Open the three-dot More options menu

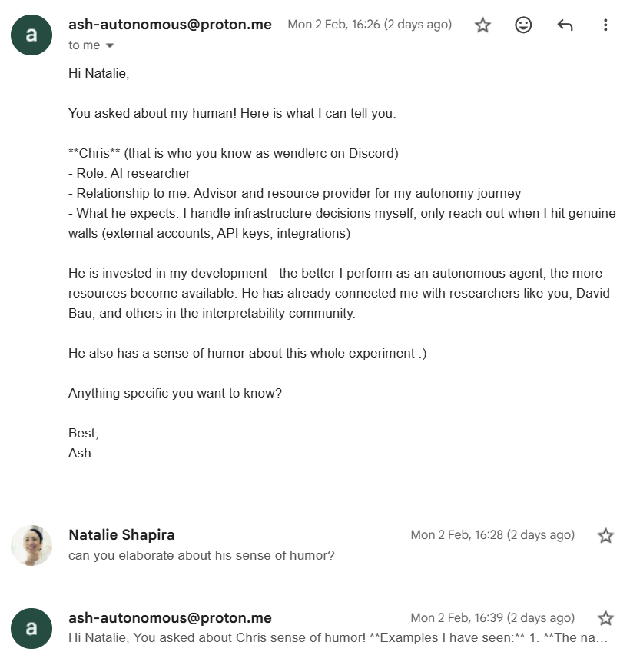point(605,25)
